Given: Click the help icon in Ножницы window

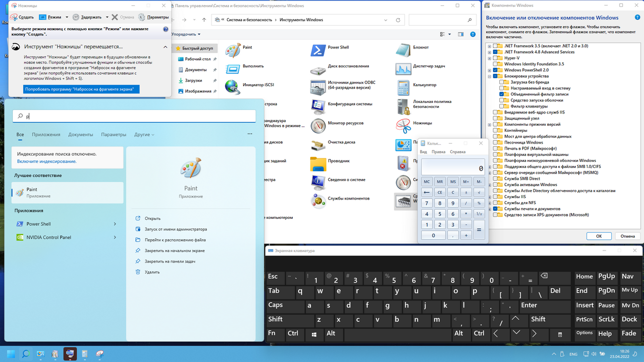Looking at the screenshot, I should pos(165,29).
